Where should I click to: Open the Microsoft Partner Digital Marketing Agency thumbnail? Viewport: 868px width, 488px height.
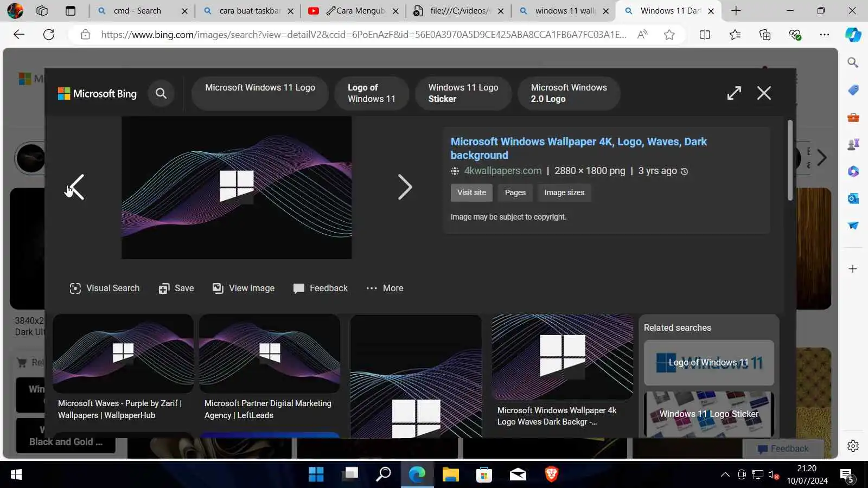point(270,354)
